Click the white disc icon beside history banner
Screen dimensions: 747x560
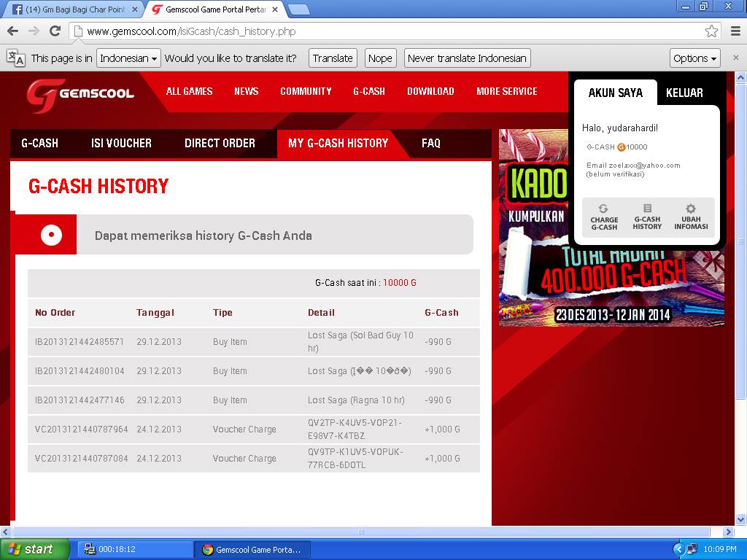tap(51, 235)
